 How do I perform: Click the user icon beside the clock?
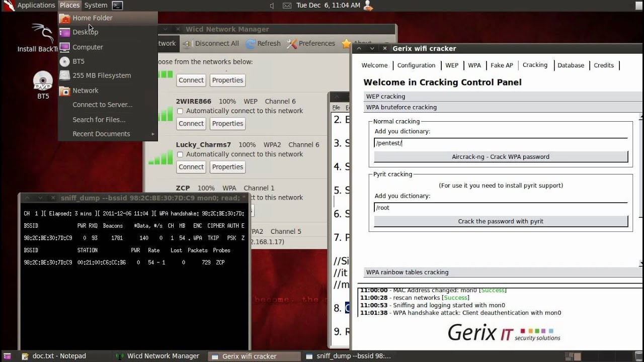(368, 6)
